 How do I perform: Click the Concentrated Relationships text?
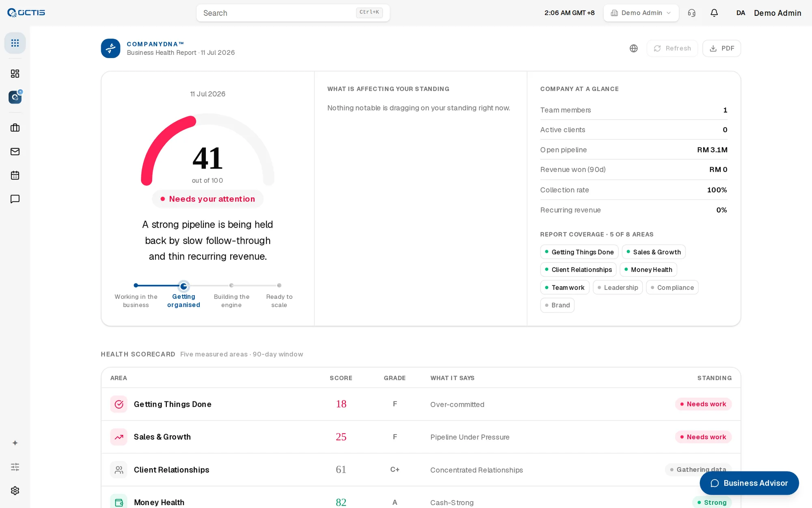point(477,470)
